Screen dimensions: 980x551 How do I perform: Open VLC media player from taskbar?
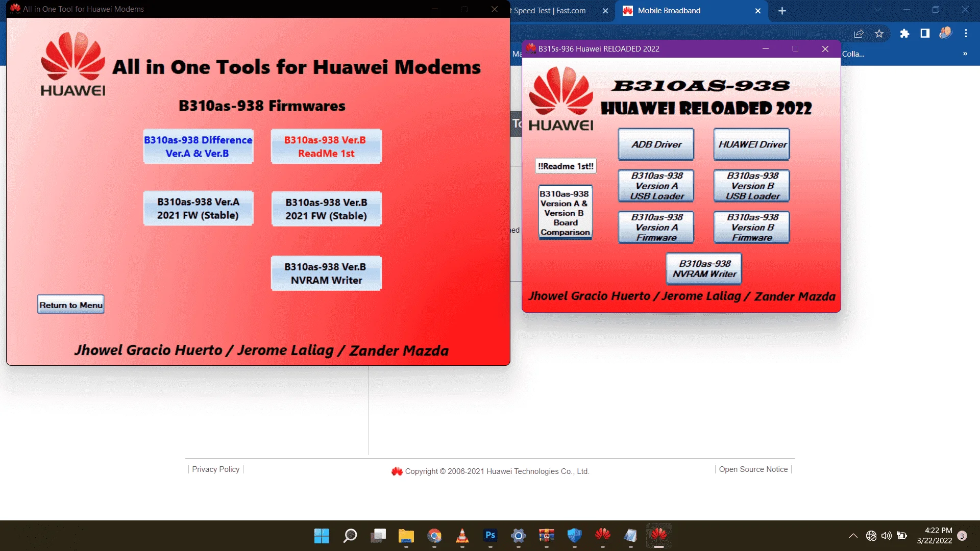coord(462,536)
